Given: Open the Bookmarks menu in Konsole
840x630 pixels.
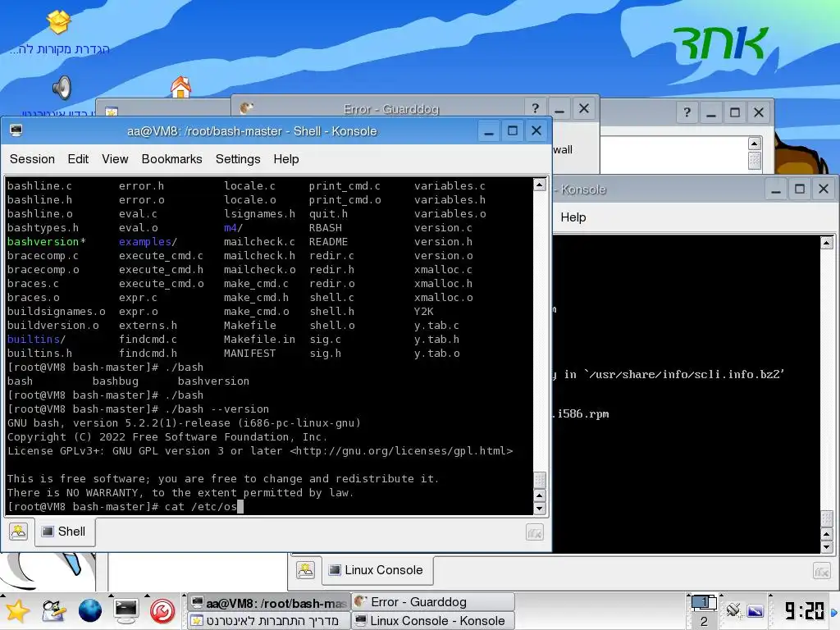Looking at the screenshot, I should tap(172, 159).
